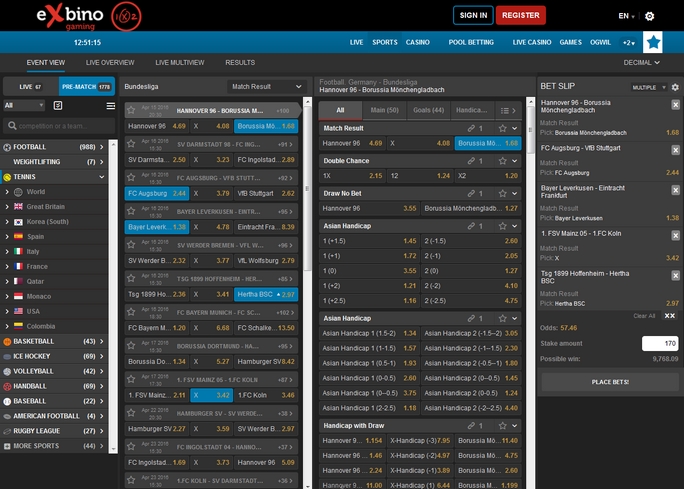Click the Bundesliga match list scrollbar
The image size is (684, 489).
307,189
